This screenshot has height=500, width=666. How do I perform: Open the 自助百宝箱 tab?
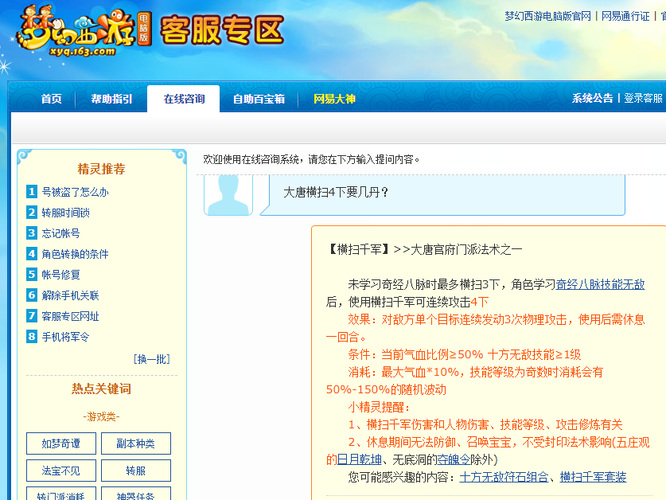pyautogui.click(x=259, y=99)
